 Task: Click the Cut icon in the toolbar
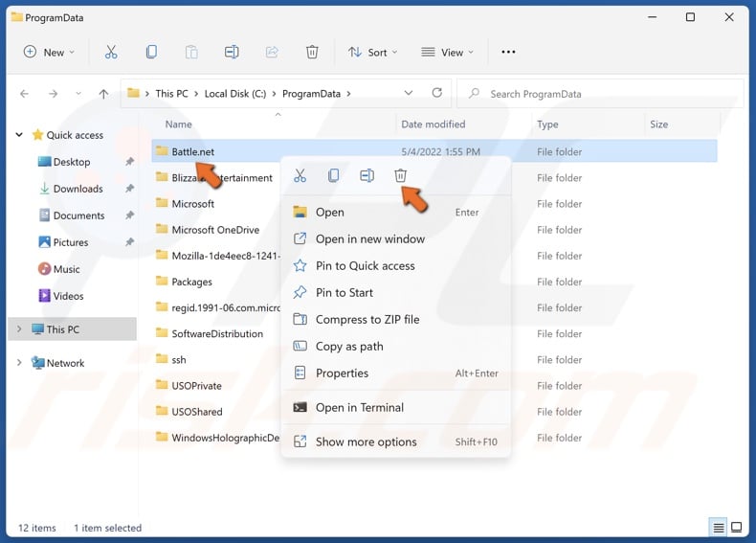[111, 52]
